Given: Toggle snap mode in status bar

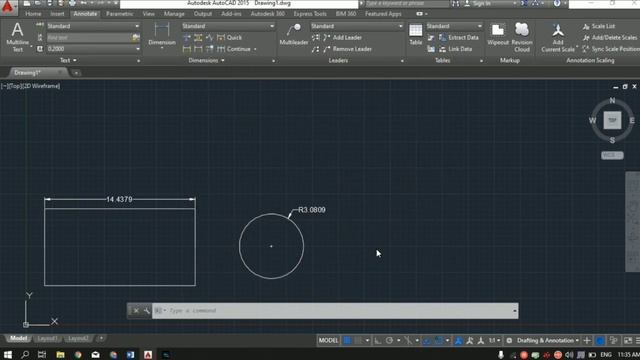Looking at the screenshot, I should coord(358,340).
